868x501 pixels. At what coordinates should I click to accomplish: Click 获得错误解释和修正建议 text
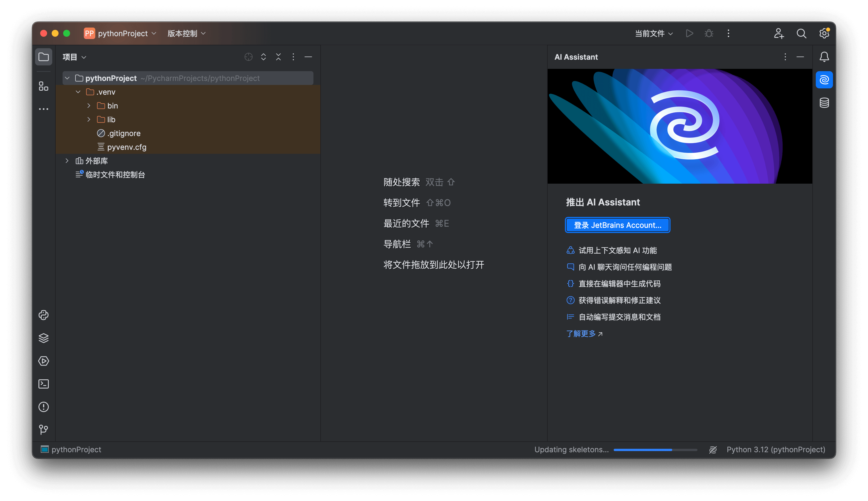(x=619, y=300)
